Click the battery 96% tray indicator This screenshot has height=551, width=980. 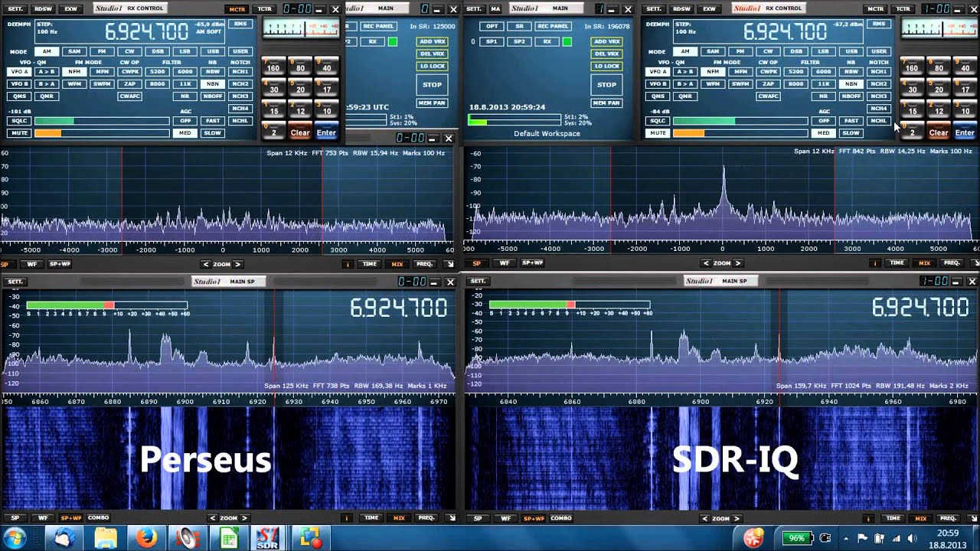pyautogui.click(x=796, y=538)
